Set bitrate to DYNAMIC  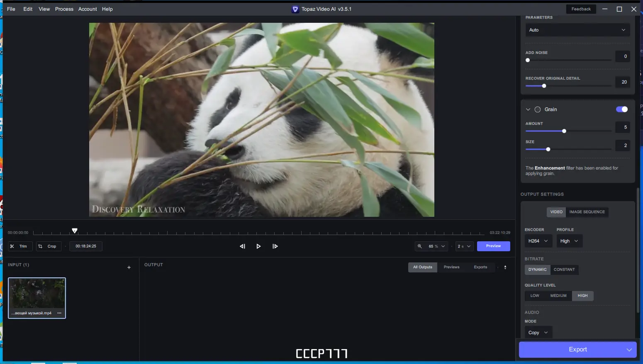click(x=538, y=269)
